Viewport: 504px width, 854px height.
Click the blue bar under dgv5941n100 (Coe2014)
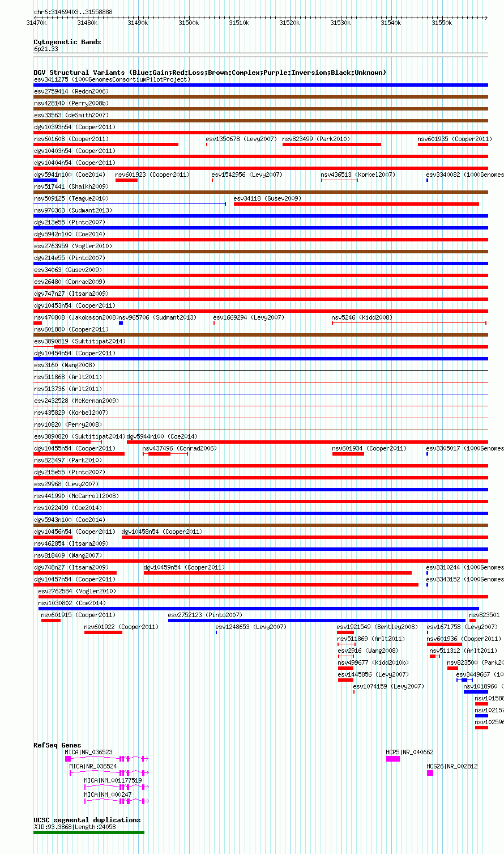[45, 180]
